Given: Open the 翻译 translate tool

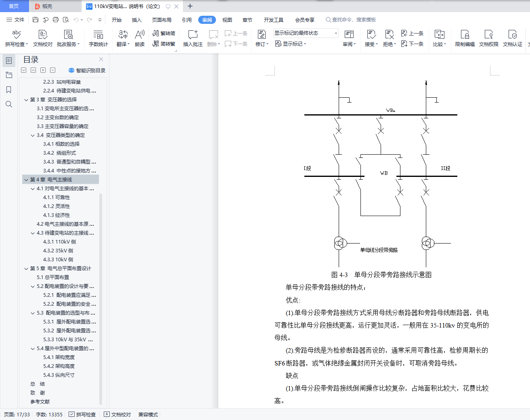Looking at the screenshot, I should coord(123,38).
